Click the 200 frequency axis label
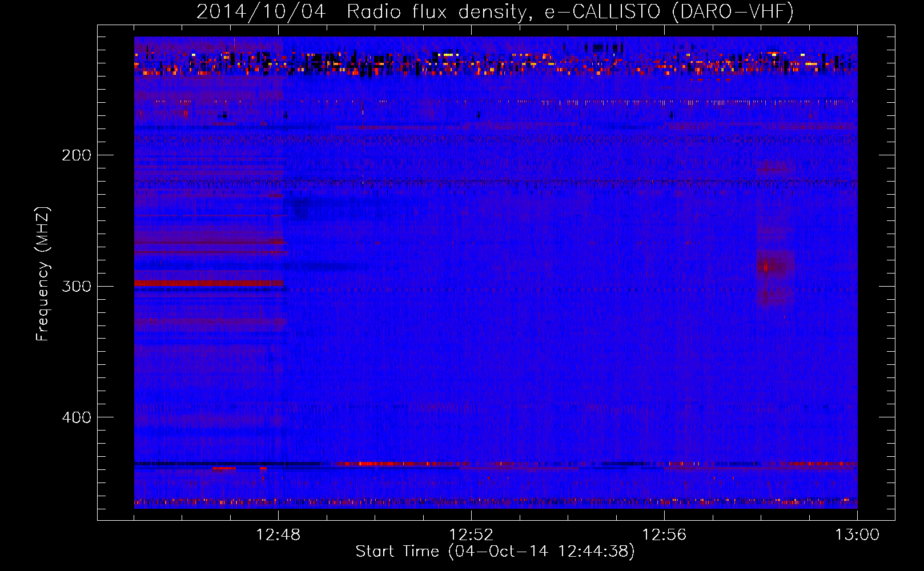The width and height of the screenshot is (924, 571). 77,155
